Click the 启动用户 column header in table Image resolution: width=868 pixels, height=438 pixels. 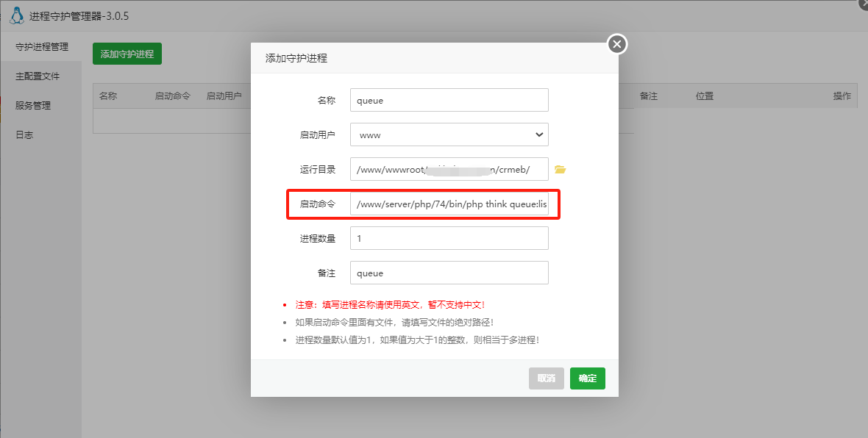(224, 96)
